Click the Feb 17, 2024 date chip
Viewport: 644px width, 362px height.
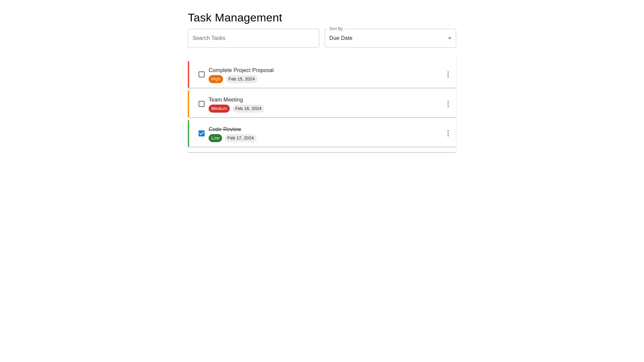(x=240, y=138)
